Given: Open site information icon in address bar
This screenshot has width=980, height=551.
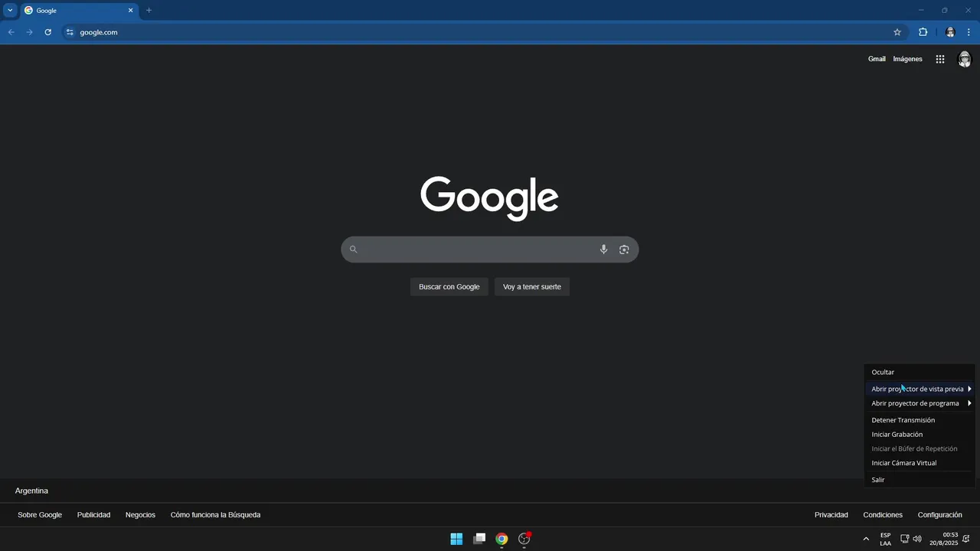Looking at the screenshot, I should pyautogui.click(x=70, y=32).
